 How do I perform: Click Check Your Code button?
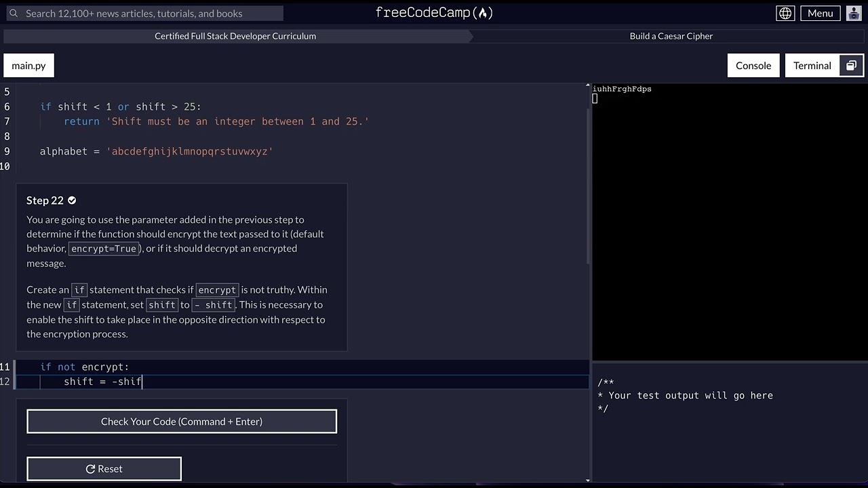182,422
